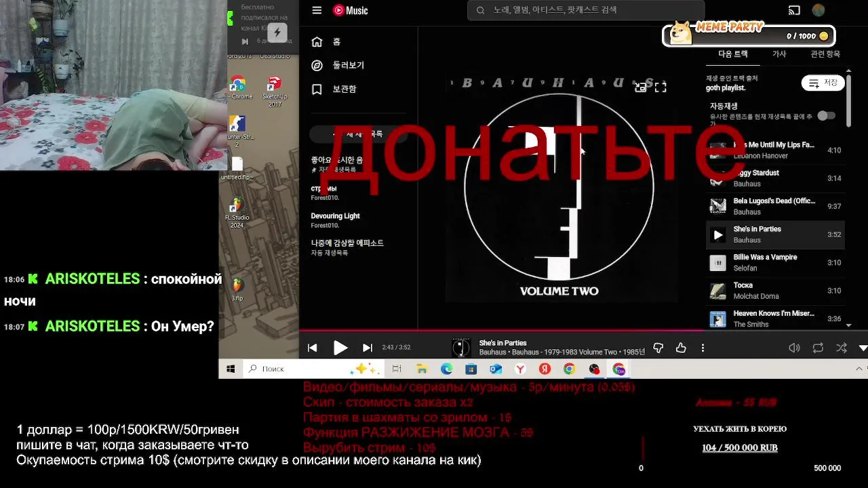Switch to the 다음 트랙 tab
This screenshot has height=488, width=868.
click(x=733, y=54)
